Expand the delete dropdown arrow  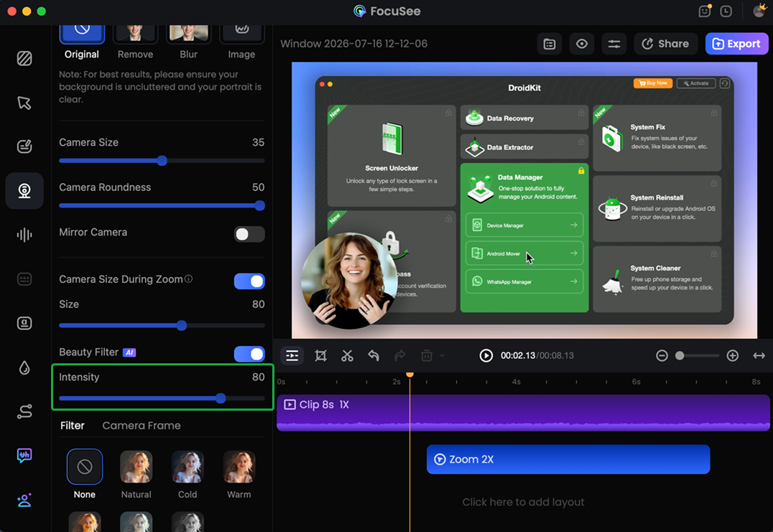(443, 355)
